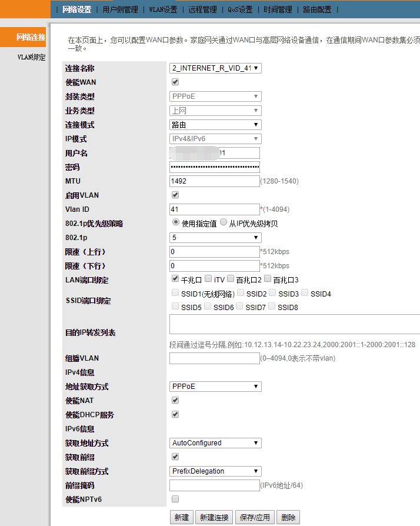Check the SSID4 checkbox
Image resolution: width=420 pixels, height=526 pixels.
[305, 292]
